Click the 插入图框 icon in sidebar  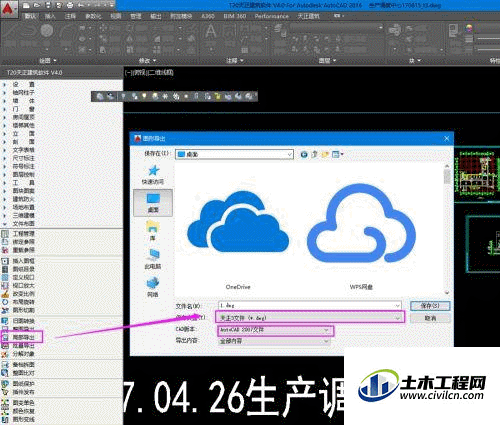[5, 261]
